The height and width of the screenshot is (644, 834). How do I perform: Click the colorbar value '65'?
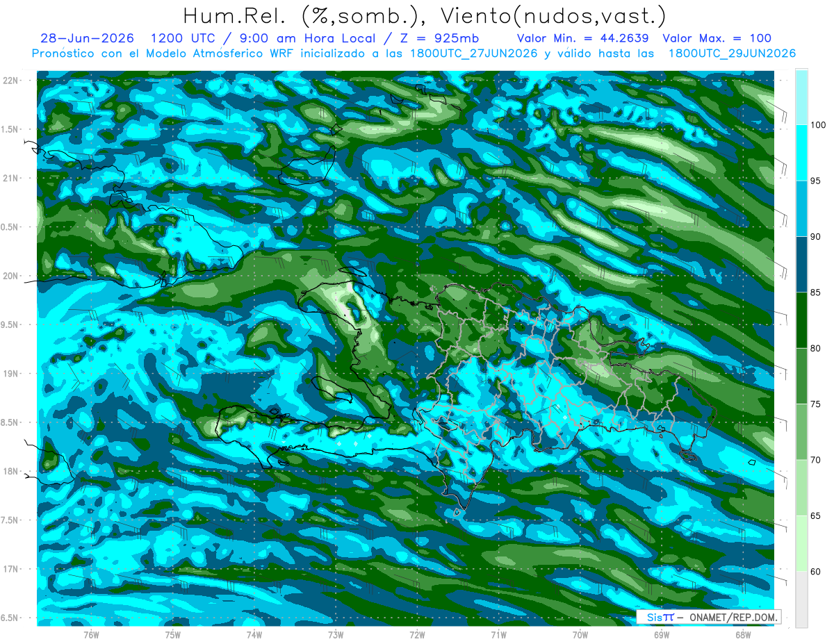817,516
